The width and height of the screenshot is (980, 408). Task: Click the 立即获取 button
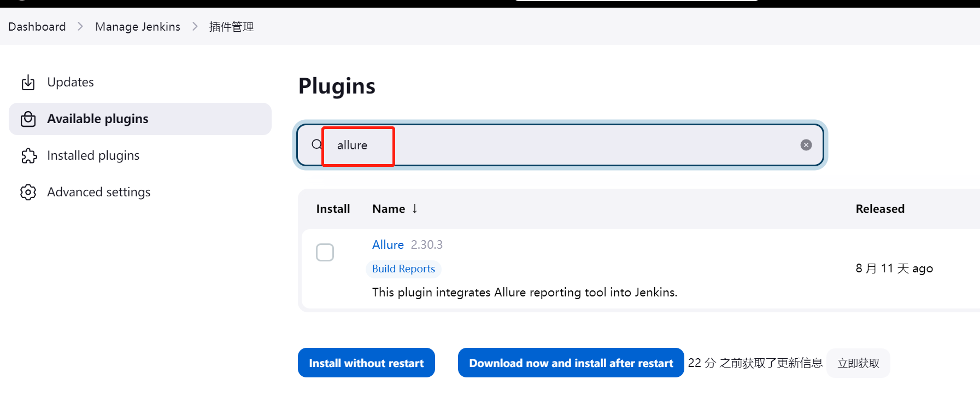[858, 363]
